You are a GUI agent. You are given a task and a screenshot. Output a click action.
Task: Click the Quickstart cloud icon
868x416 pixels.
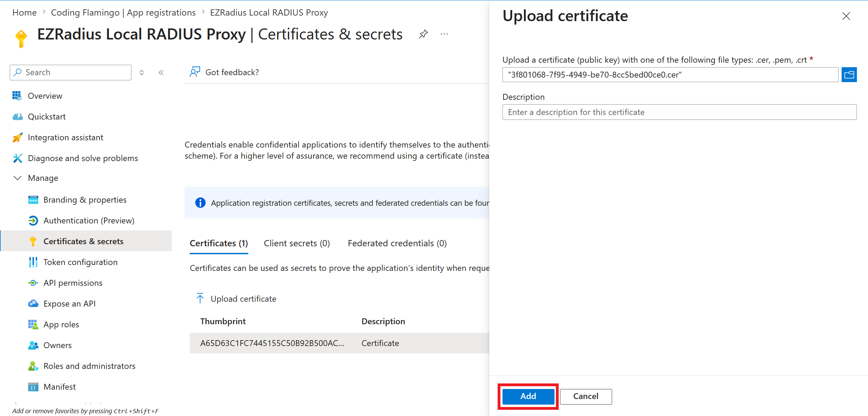[17, 117]
